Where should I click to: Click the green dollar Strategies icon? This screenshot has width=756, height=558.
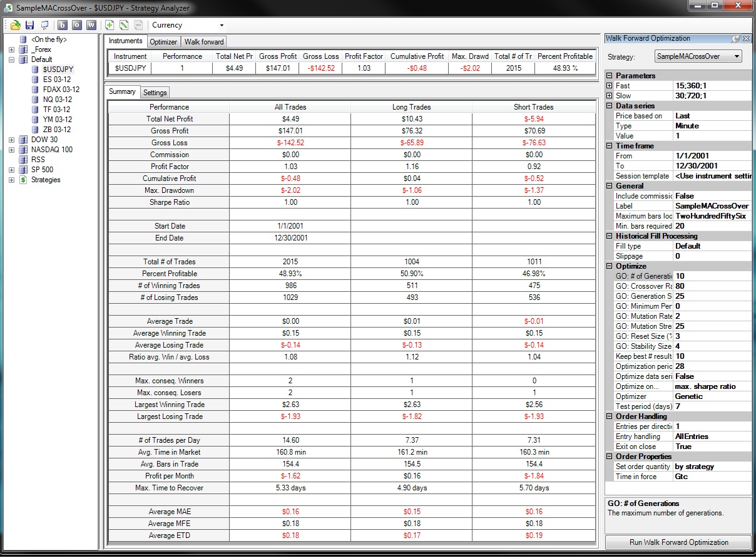pos(24,180)
